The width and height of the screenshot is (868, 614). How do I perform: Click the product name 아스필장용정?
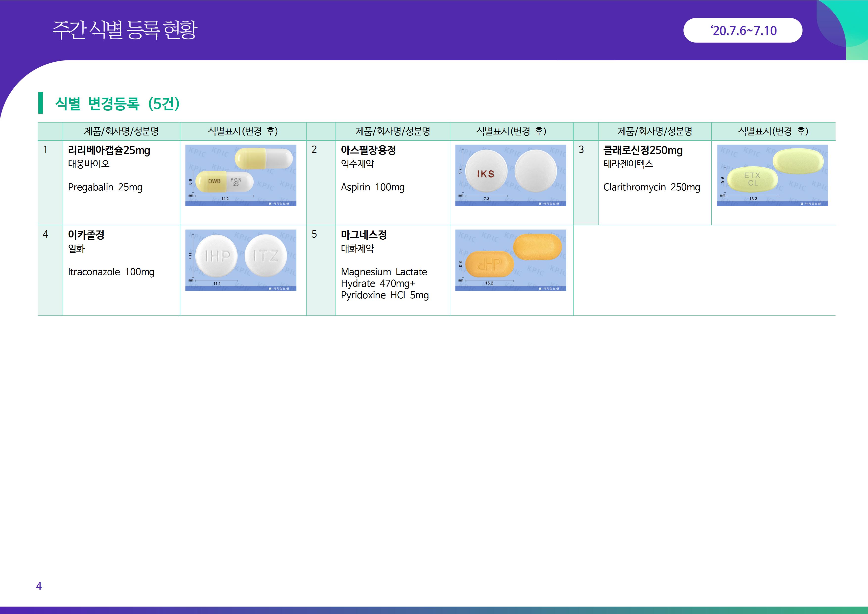(x=368, y=150)
